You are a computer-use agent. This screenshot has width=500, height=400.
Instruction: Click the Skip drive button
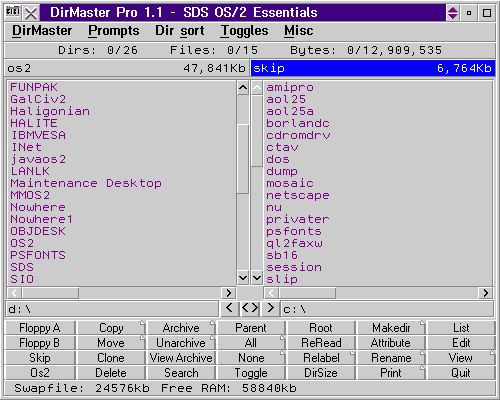[x=40, y=358]
